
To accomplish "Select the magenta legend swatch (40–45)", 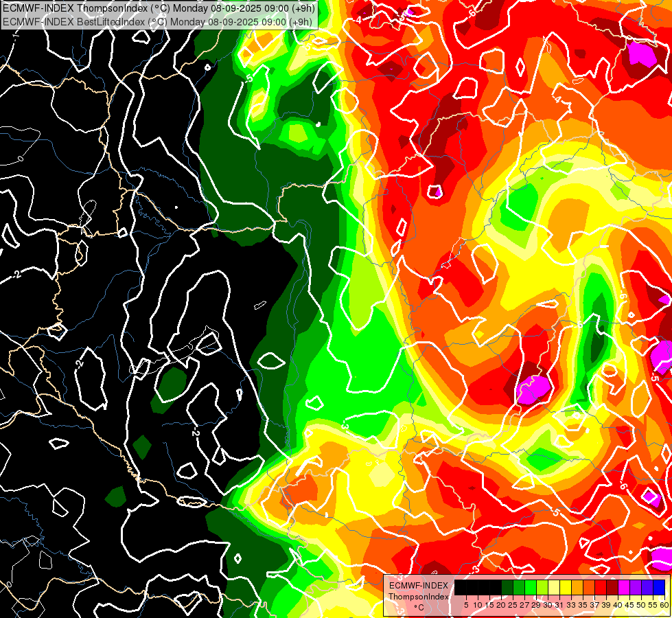I will (624, 587).
